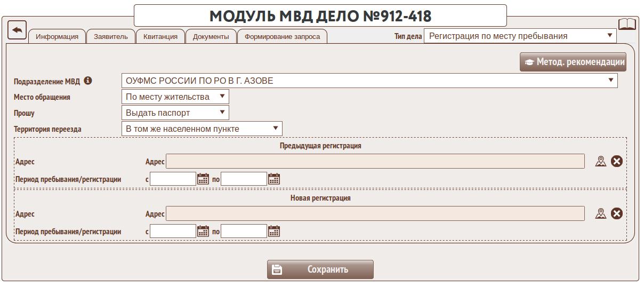This screenshot has height=286, width=644.
Task: Click the Сохранить button
Action: [320, 269]
